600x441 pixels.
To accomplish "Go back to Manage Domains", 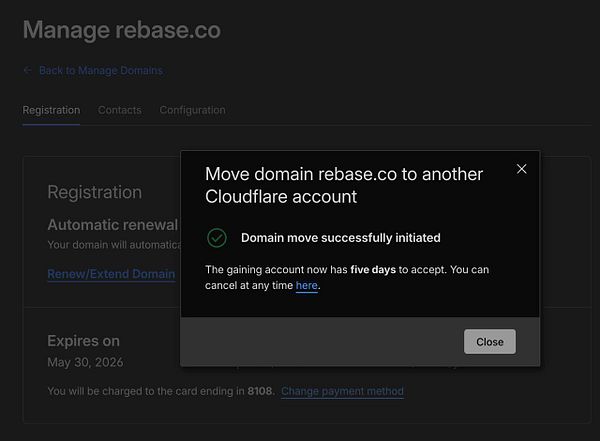I will 101,70.
